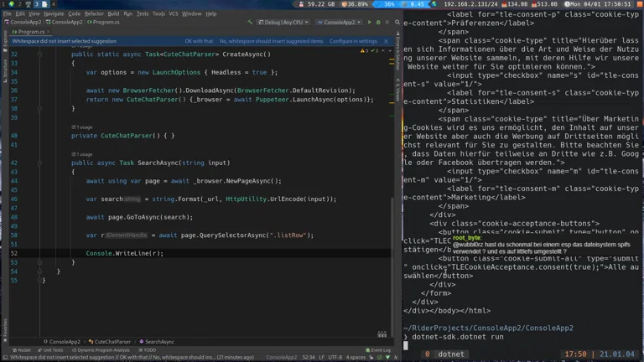Open Search Everywhere magnifier icon
Screen dimensions: 644x362
pyautogui.click(x=397, y=22)
